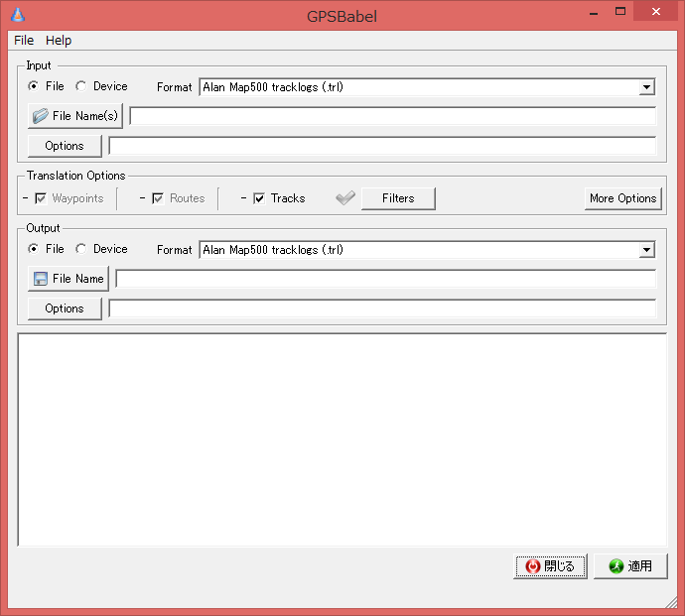Viewport: 685px width, 616px height.
Task: Open the File menu
Action: [24, 40]
